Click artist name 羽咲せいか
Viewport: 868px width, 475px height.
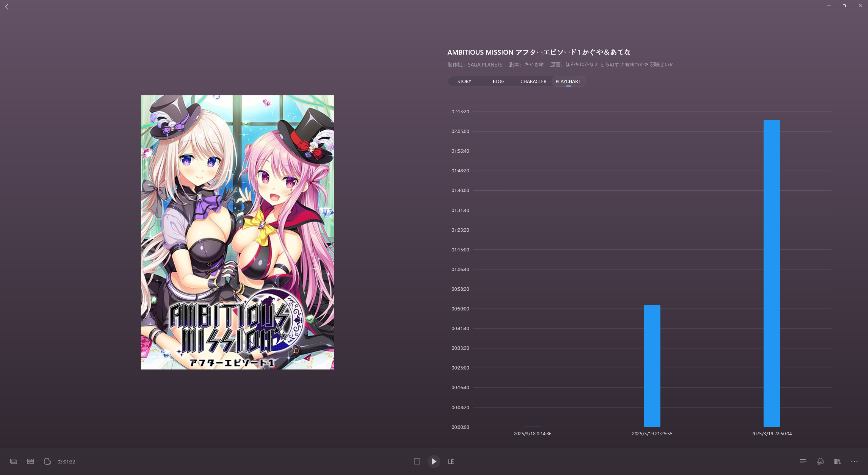[662, 64]
